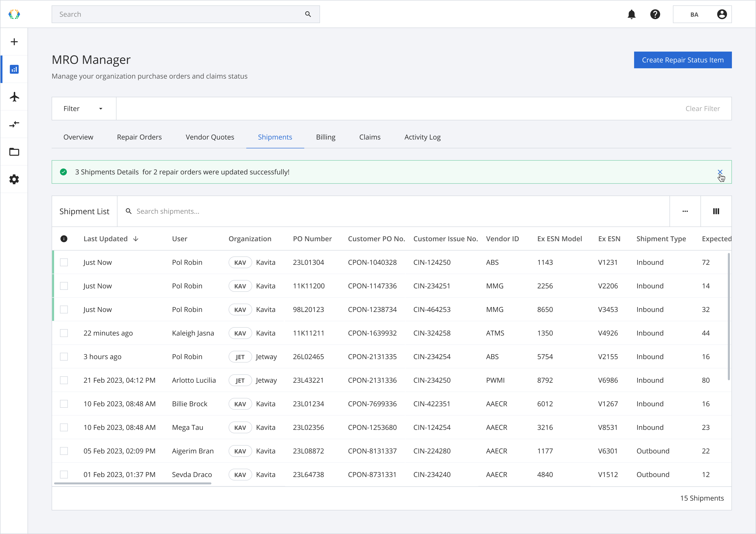Dismiss the success notification banner
The image size is (756, 534).
(720, 172)
